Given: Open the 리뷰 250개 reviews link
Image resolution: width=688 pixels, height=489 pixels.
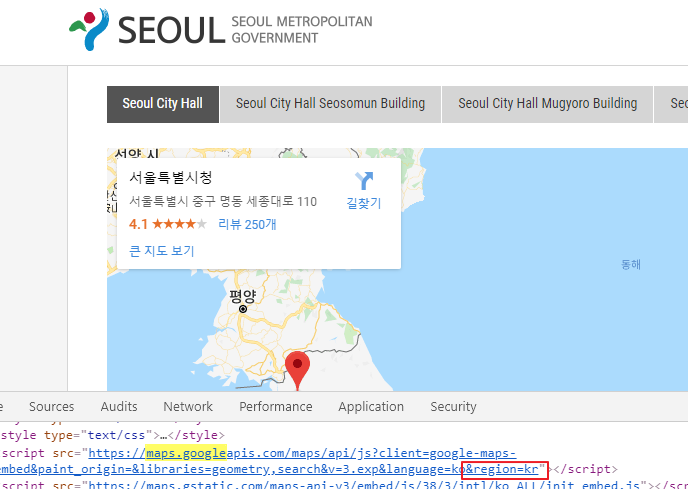Looking at the screenshot, I should pyautogui.click(x=247, y=224).
